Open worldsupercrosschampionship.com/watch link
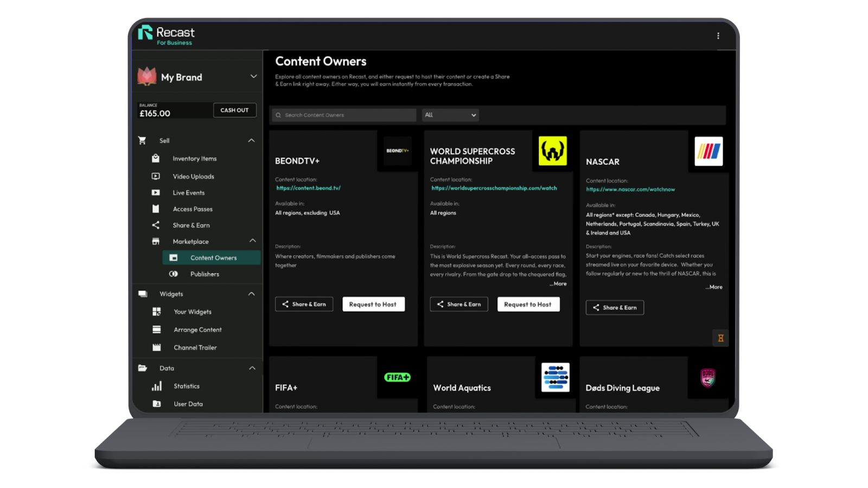Screen dimensions: 868x488 [494, 188]
